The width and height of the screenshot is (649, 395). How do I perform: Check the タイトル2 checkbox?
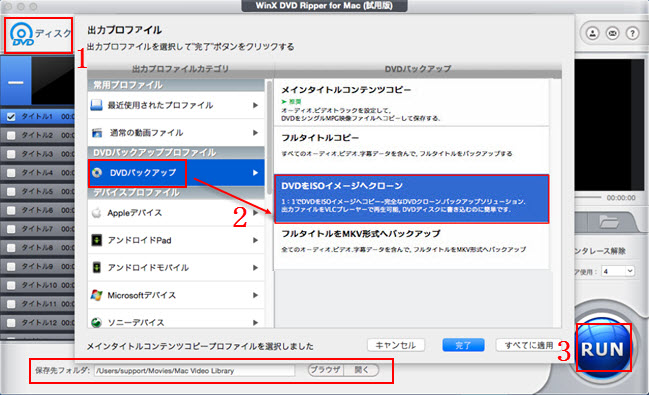(x=11, y=135)
